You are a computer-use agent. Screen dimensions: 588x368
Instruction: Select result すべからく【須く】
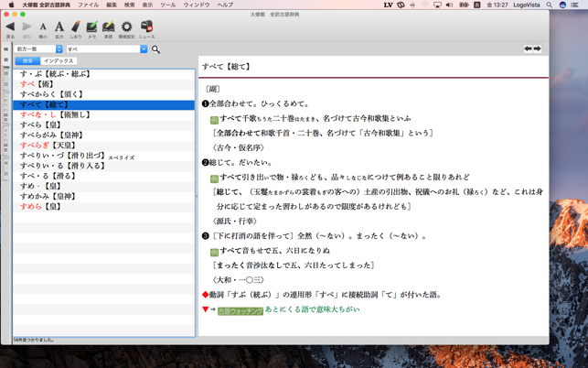tap(104, 94)
